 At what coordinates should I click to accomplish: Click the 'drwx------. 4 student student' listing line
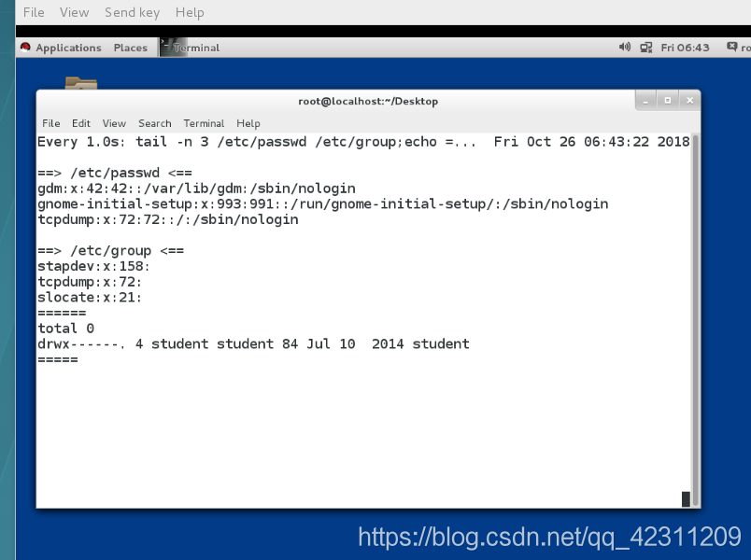(253, 344)
